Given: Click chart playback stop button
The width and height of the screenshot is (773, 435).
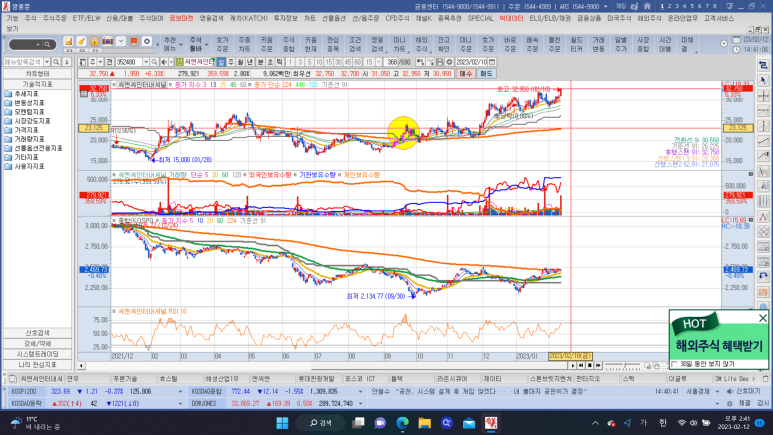Looking at the screenshot, I should click(590, 365).
